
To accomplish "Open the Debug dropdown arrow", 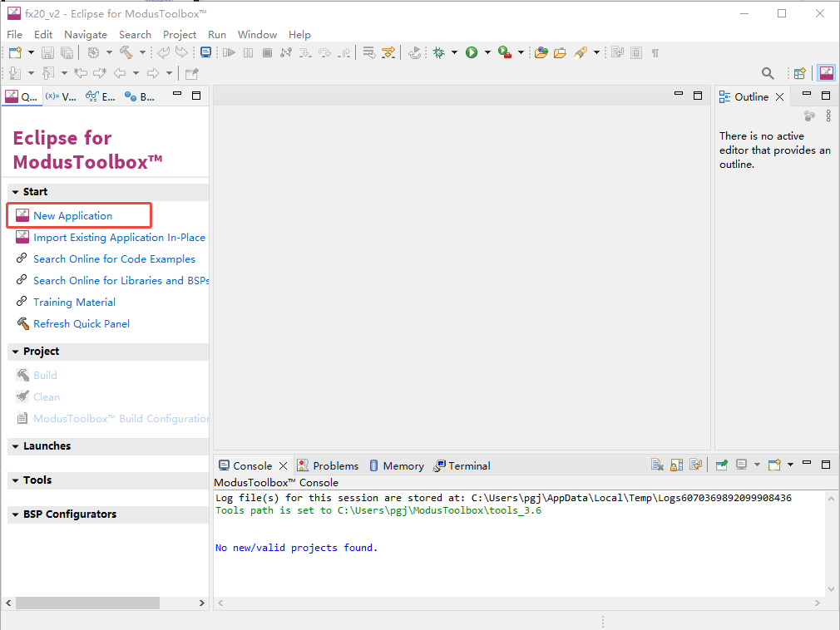I will (454, 52).
